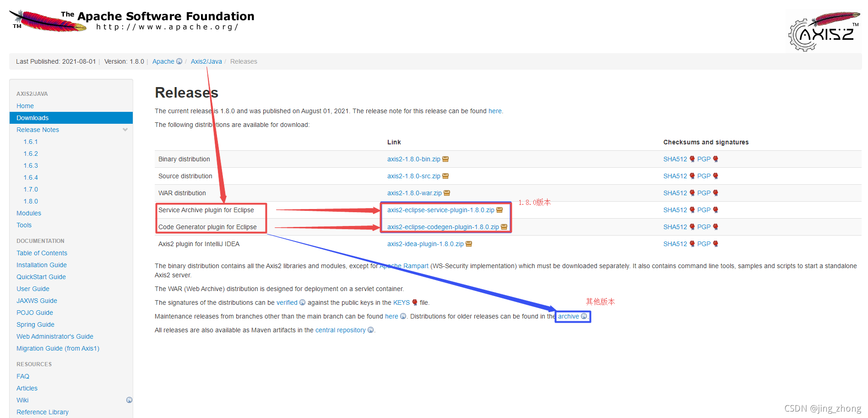868x418 pixels.
Task: Click signature icon after PGP in Binary distribution row
Action: coord(716,159)
